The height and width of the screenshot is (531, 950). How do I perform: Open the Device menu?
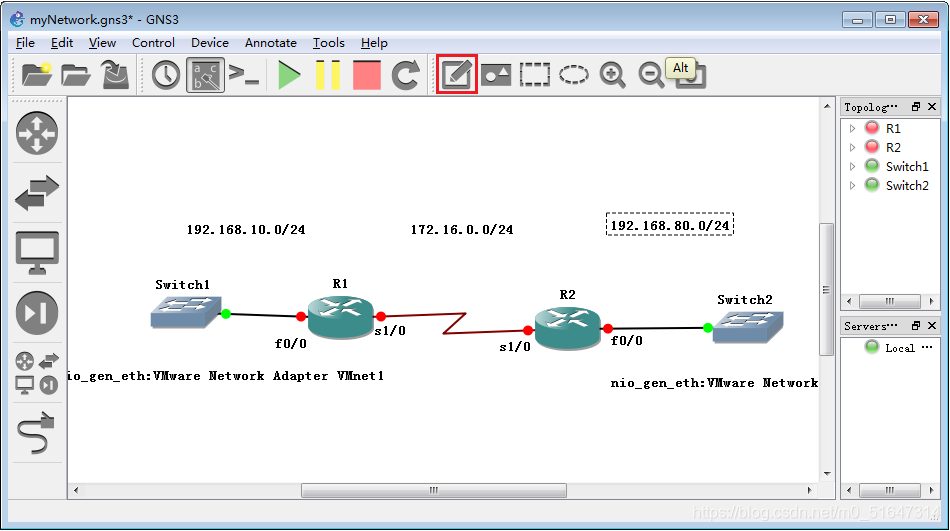pyautogui.click(x=210, y=42)
